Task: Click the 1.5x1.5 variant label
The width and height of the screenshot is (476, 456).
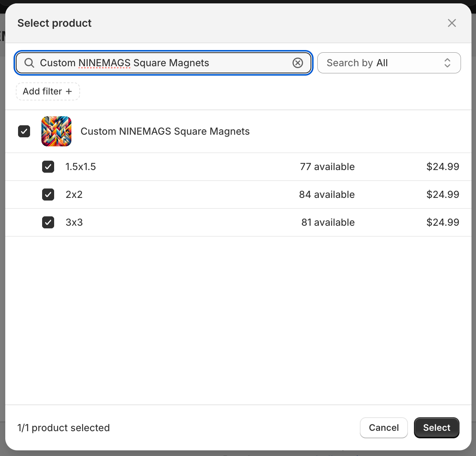Action: tap(81, 167)
